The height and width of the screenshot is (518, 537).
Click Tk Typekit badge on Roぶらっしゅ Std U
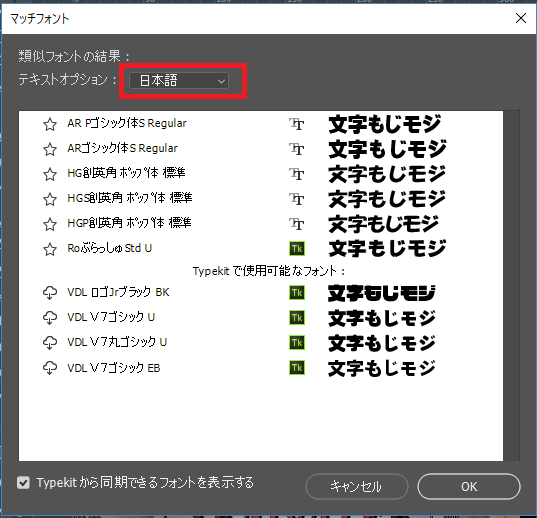[297, 249]
